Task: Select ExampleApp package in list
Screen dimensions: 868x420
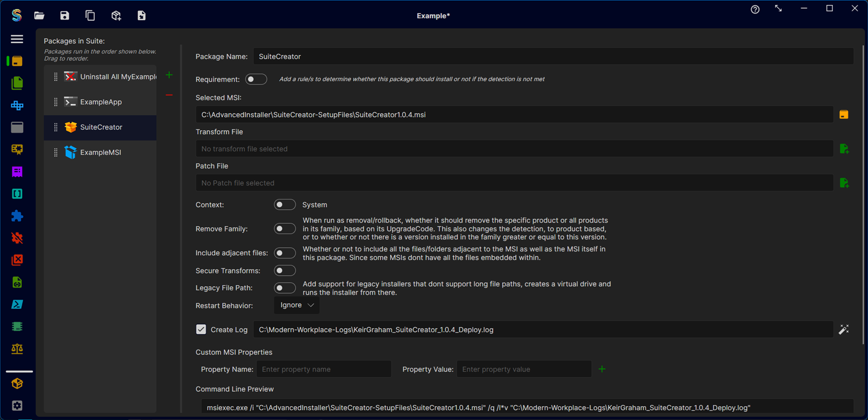Action: (100, 102)
